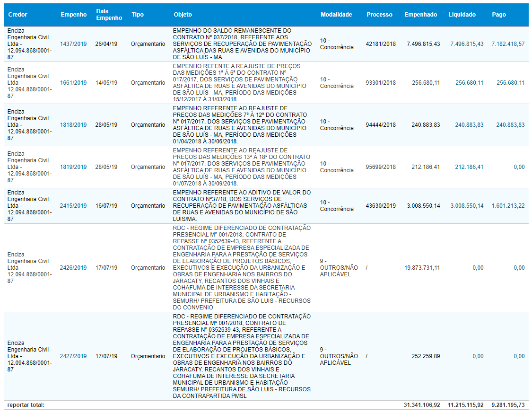Open empenho link 2427/2019
532x414 pixels.
(x=73, y=356)
